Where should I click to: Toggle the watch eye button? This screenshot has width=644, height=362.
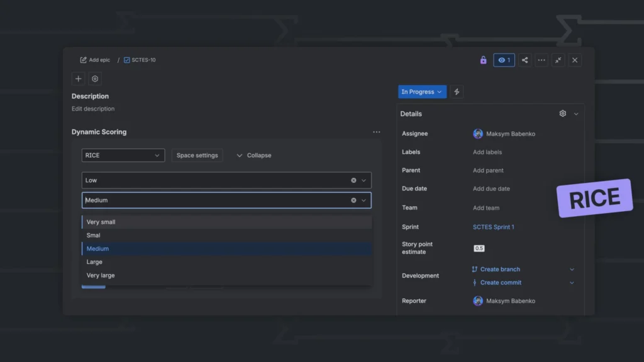pos(504,60)
